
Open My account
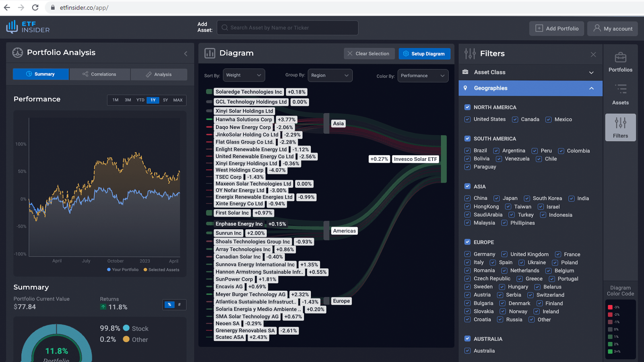coord(613,29)
